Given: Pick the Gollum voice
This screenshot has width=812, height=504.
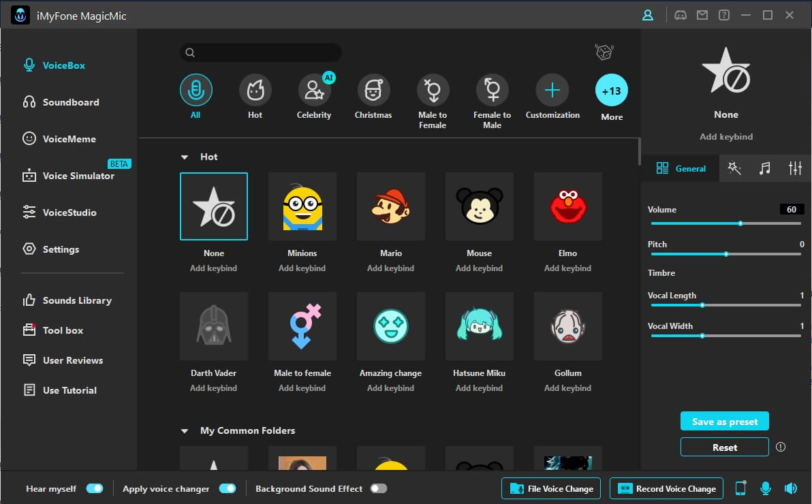Looking at the screenshot, I should 568,326.
